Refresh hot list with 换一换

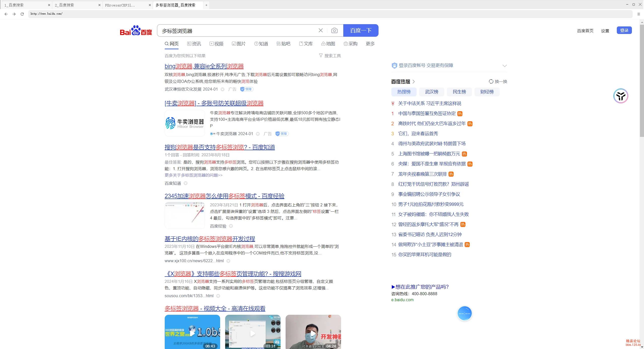(498, 82)
